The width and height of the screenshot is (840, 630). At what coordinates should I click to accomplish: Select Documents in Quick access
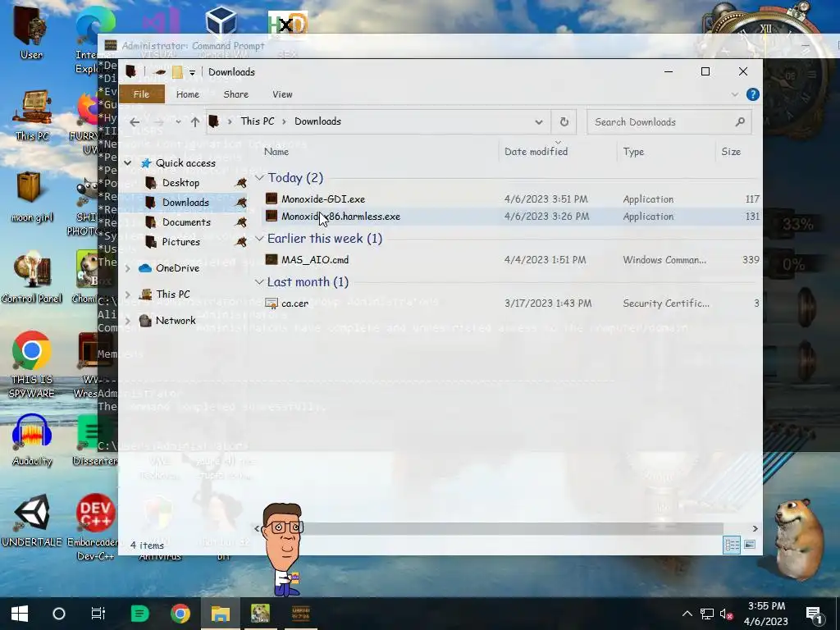[186, 222]
